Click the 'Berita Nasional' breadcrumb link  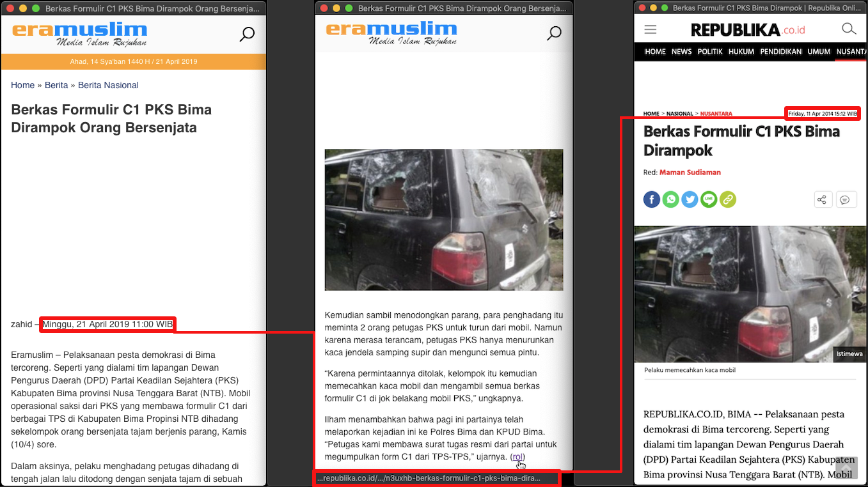tap(108, 85)
